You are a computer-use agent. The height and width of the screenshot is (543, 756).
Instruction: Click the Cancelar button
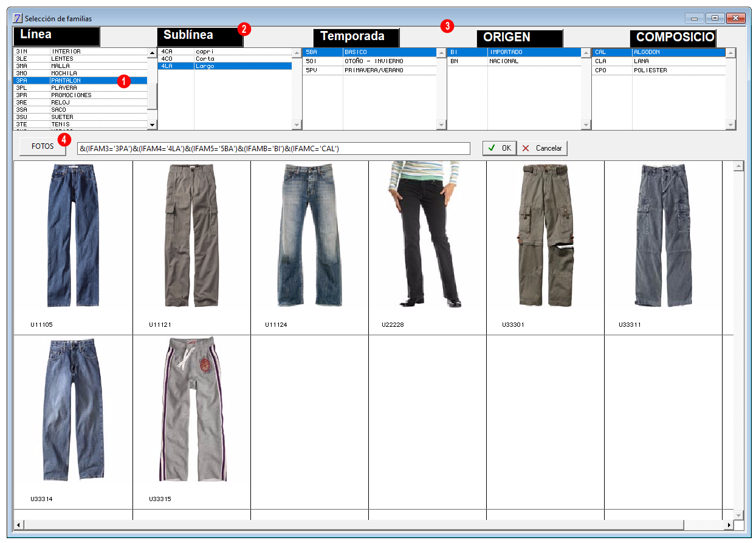[x=542, y=148]
